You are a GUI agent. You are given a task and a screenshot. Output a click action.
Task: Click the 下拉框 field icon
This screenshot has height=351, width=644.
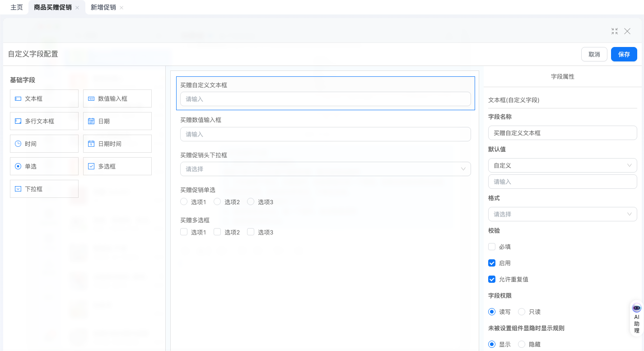pyautogui.click(x=18, y=189)
